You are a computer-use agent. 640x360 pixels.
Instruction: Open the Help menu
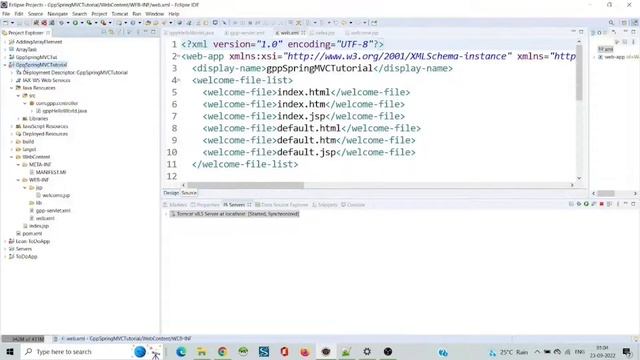(x=174, y=14)
